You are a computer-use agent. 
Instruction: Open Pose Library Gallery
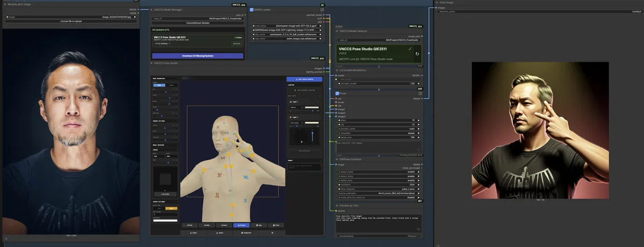(x=304, y=79)
